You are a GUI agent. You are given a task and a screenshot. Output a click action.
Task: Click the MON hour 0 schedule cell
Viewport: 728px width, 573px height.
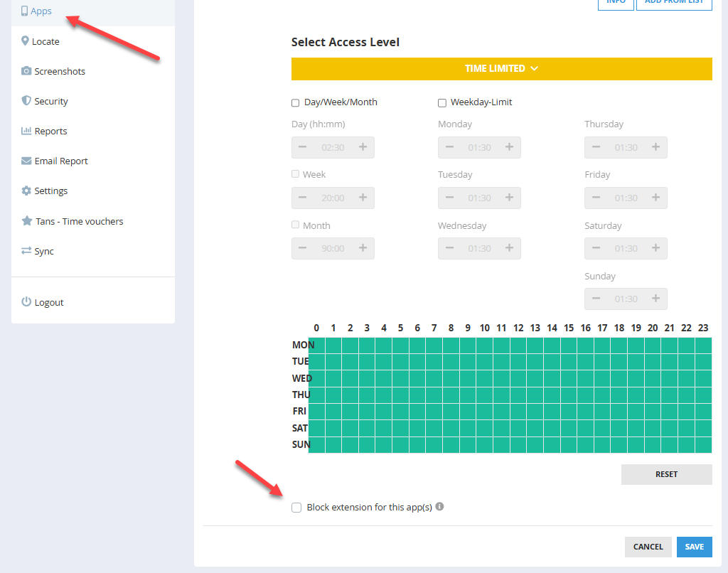point(317,345)
